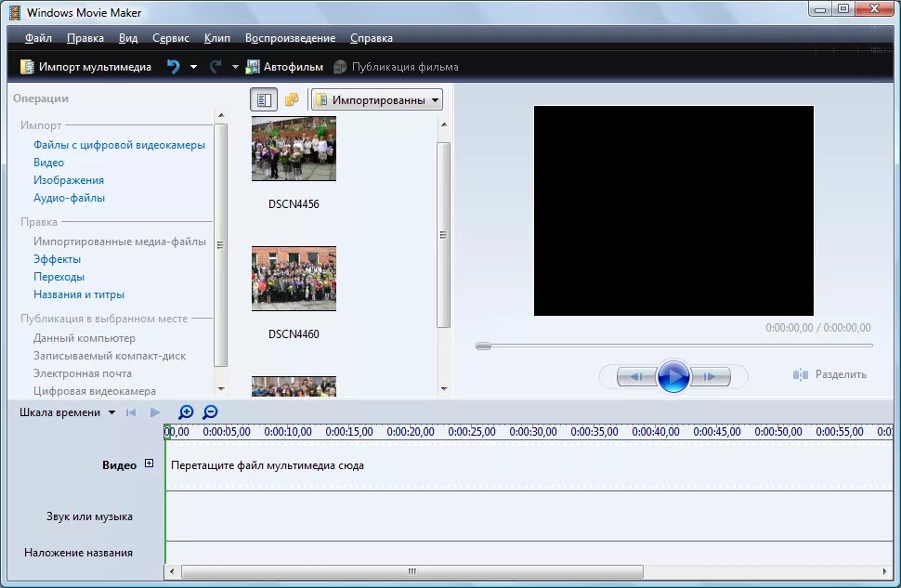Click the collections folder view icon
Screen dimensions: 901x588
[x=292, y=100]
